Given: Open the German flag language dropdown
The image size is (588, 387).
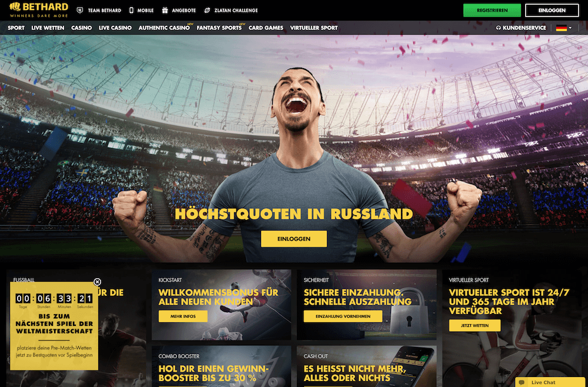Looking at the screenshot, I should click(564, 28).
